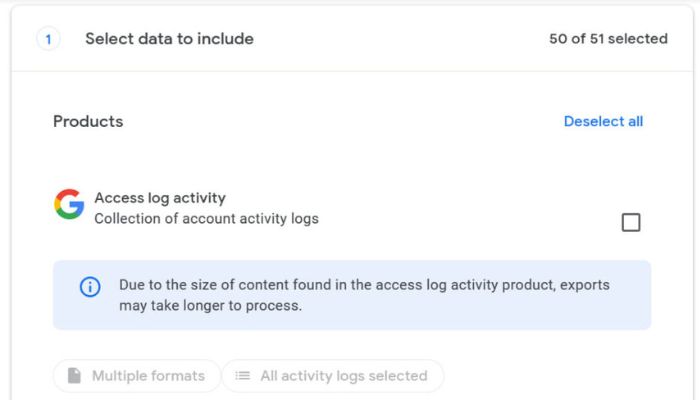
Task: Click the word 'Products' section title
Action: coord(88,121)
